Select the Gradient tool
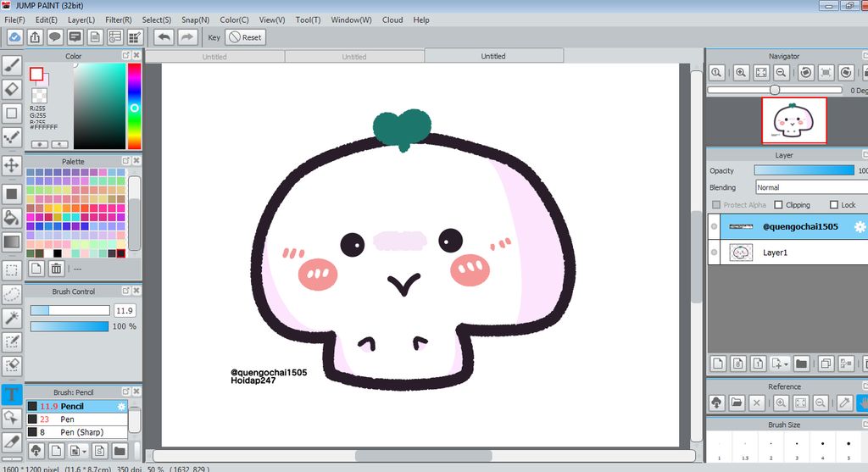This screenshot has width=868, height=472. pyautogui.click(x=12, y=242)
